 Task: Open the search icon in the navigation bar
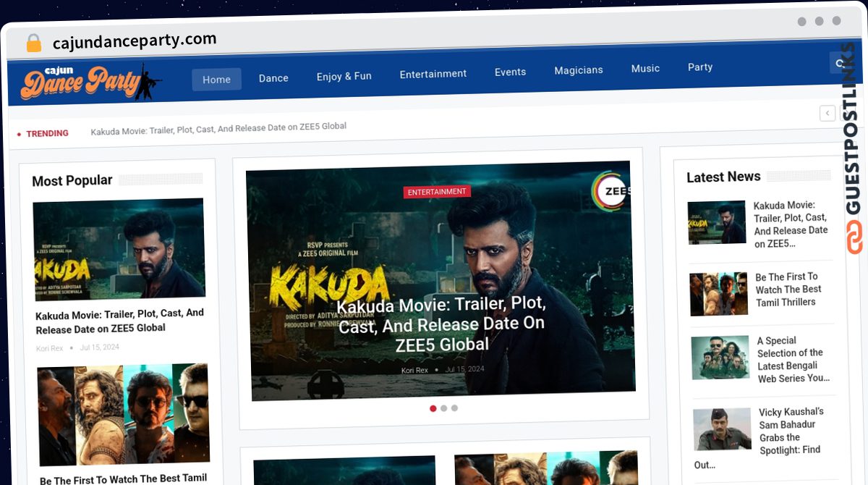pos(841,64)
